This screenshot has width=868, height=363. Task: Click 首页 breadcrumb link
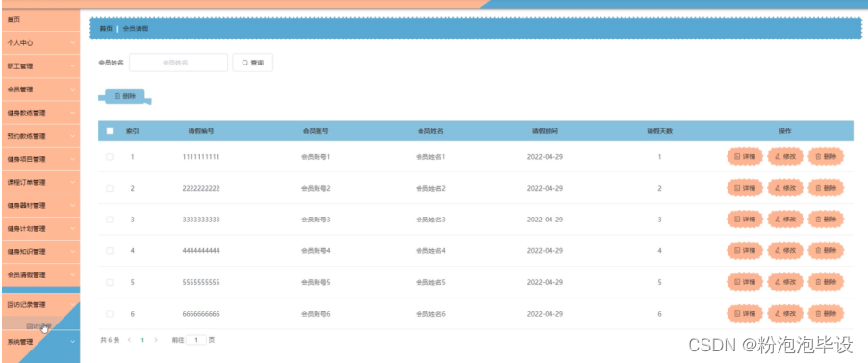pos(106,28)
